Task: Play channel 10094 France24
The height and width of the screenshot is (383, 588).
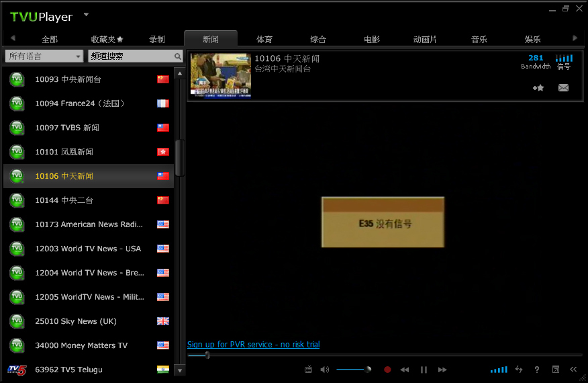Action: point(89,103)
